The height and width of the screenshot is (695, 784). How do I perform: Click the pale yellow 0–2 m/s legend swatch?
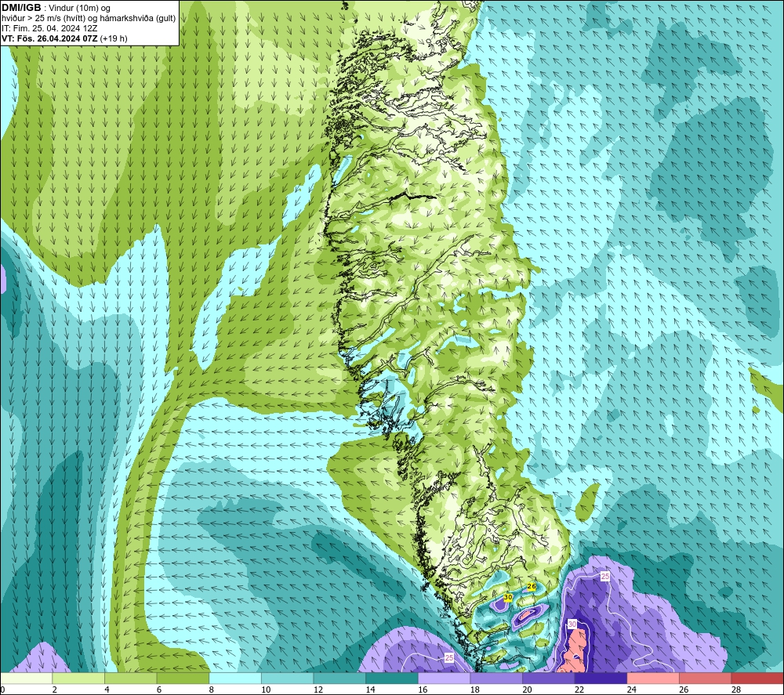(x=26, y=678)
